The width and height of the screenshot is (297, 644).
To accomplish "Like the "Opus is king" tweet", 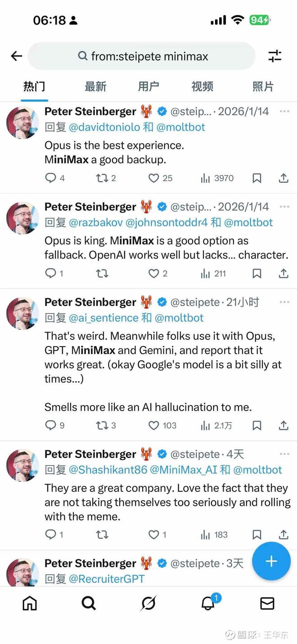I will point(154,273).
